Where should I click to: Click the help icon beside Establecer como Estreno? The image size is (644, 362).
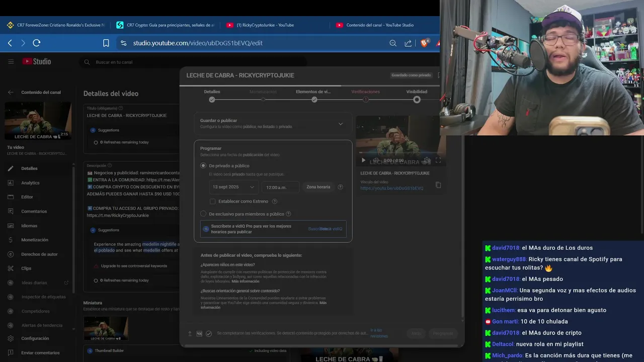tap(275, 201)
